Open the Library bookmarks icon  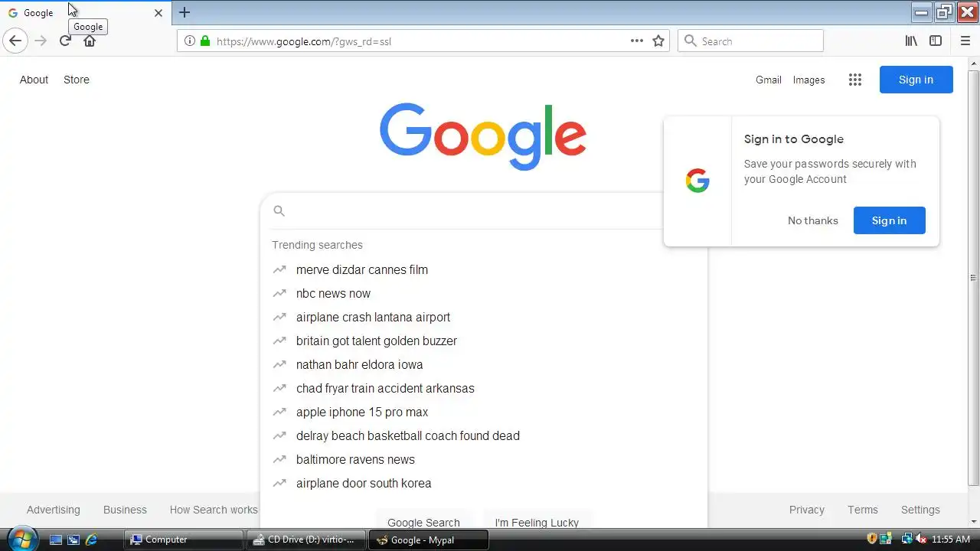(911, 41)
